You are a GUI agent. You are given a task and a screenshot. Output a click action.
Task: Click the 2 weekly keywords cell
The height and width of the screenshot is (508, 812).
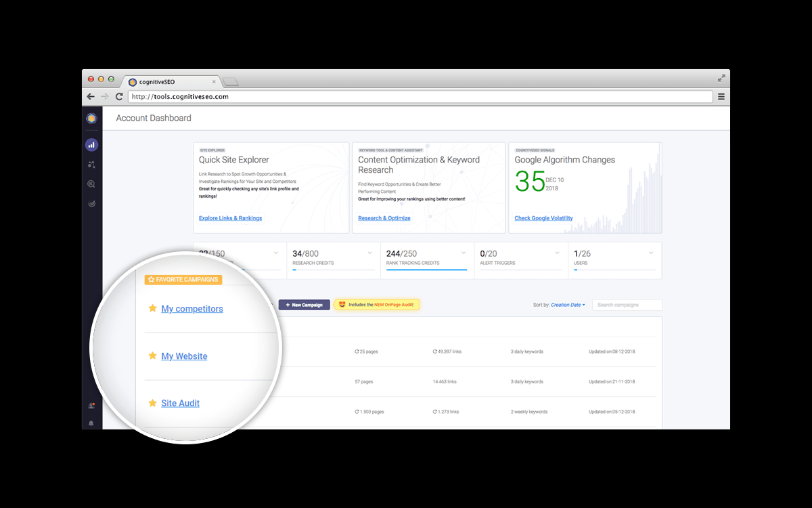528,411
